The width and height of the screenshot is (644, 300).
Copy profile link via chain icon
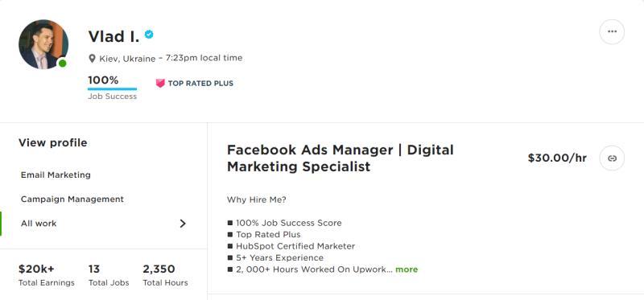point(612,158)
